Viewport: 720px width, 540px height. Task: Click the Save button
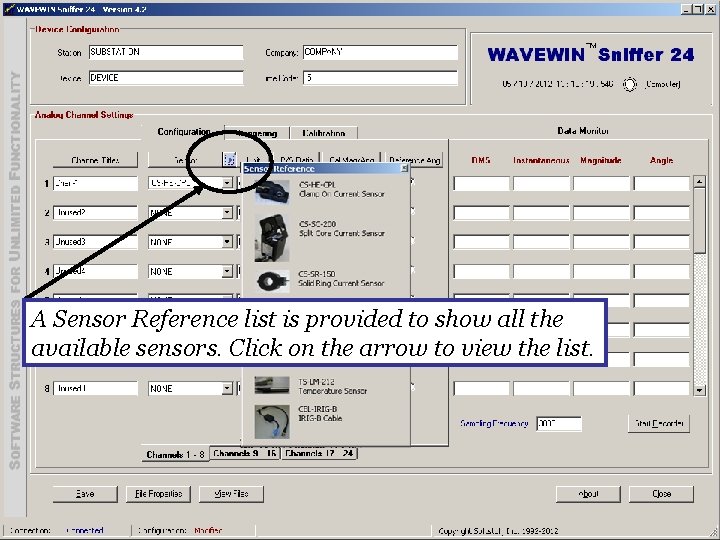85,494
